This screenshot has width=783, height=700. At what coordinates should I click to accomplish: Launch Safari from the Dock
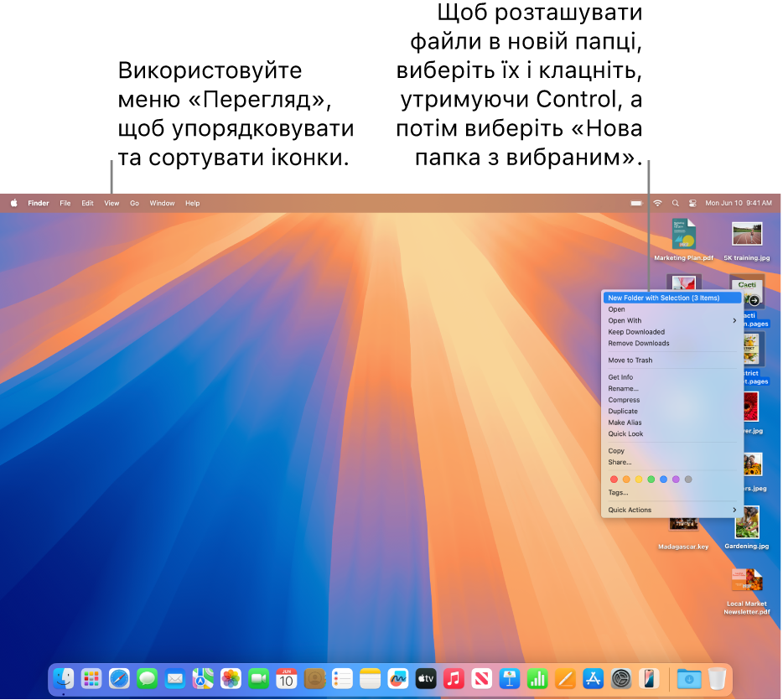point(119,679)
